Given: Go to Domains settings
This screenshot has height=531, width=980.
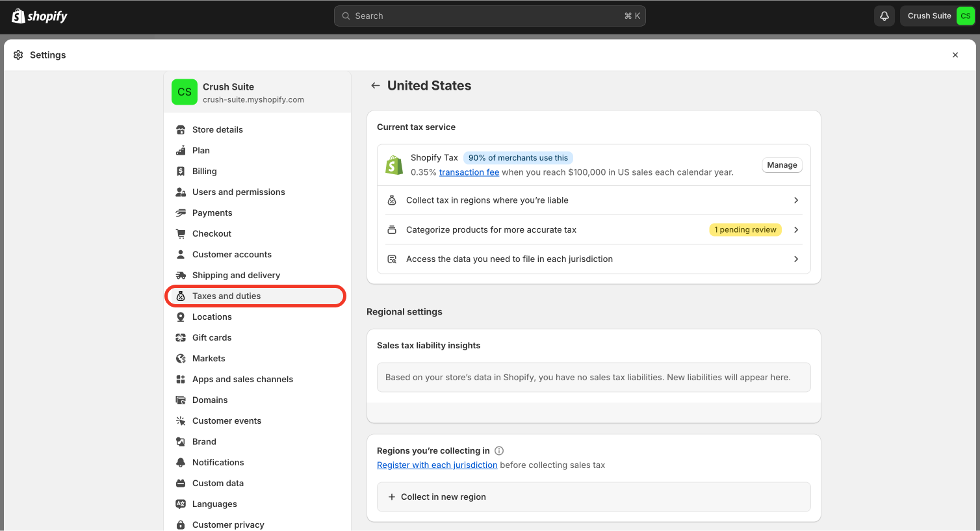Looking at the screenshot, I should [257, 400].
